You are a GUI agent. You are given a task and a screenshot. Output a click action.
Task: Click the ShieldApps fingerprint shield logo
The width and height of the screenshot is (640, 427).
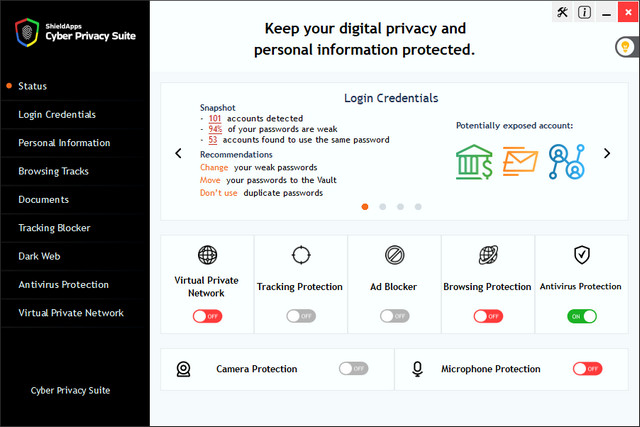coord(27,32)
